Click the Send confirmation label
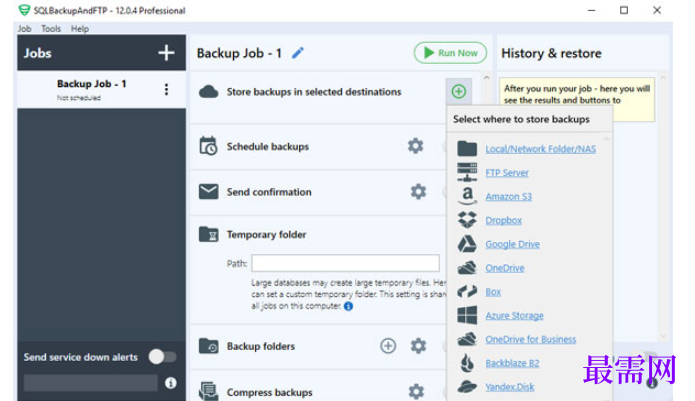 (x=269, y=192)
